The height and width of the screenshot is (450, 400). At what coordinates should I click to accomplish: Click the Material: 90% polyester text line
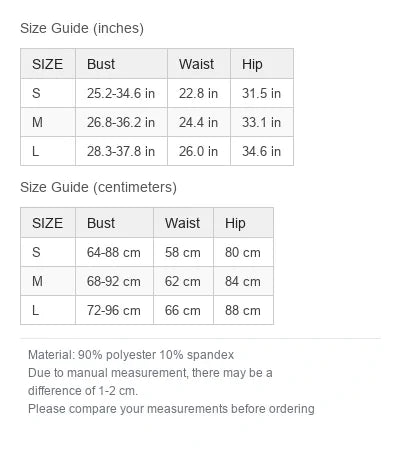click(x=131, y=355)
